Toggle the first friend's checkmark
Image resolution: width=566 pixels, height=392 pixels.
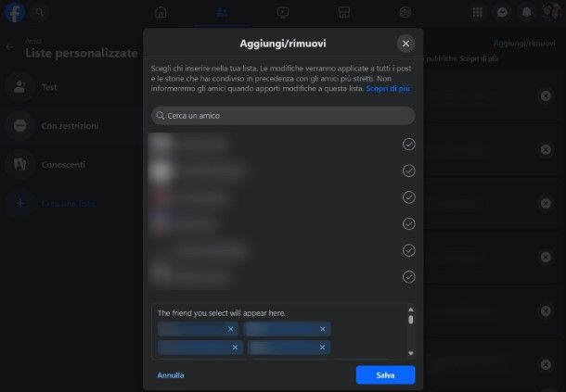[x=408, y=145]
